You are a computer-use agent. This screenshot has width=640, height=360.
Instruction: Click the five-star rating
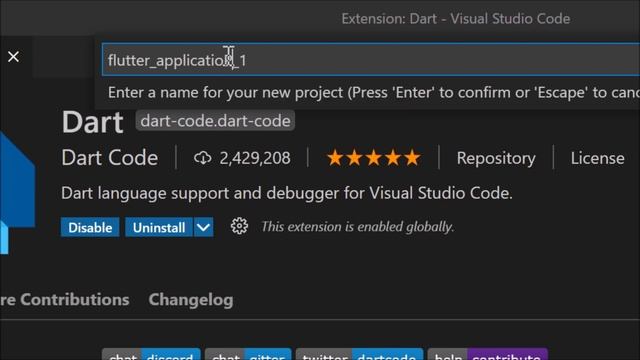373,158
